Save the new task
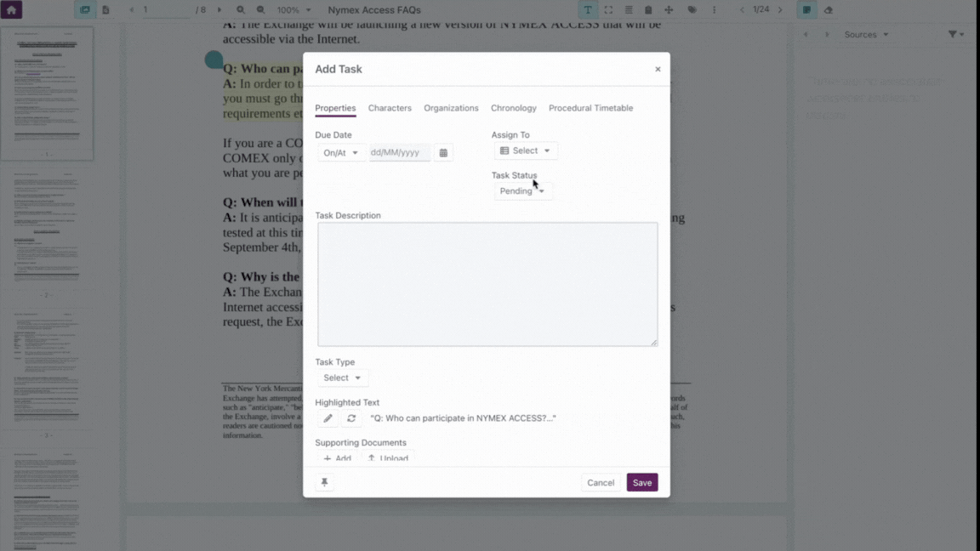980x551 pixels. pyautogui.click(x=642, y=483)
